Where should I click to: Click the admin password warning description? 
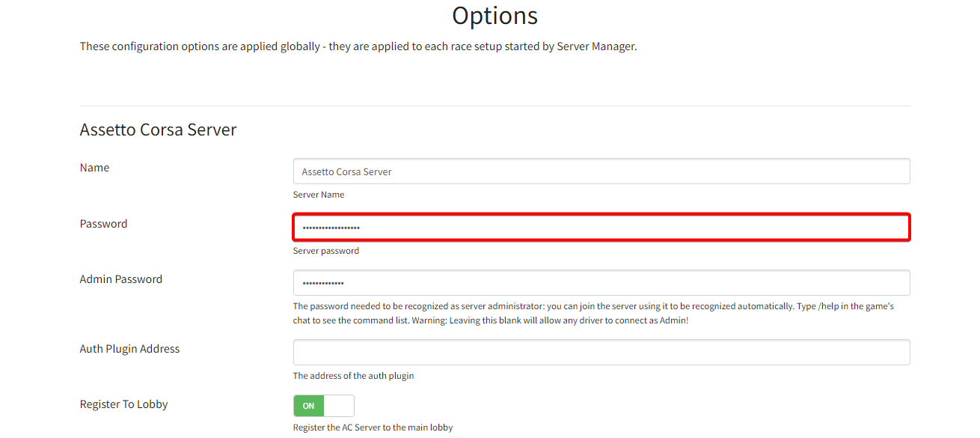click(x=592, y=313)
